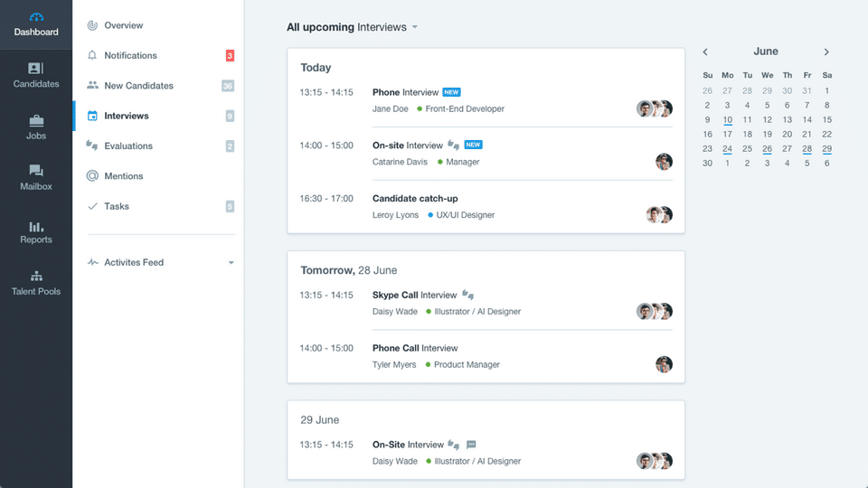The height and width of the screenshot is (488, 868).
Task: Select June 24 in the calendar
Action: point(727,149)
